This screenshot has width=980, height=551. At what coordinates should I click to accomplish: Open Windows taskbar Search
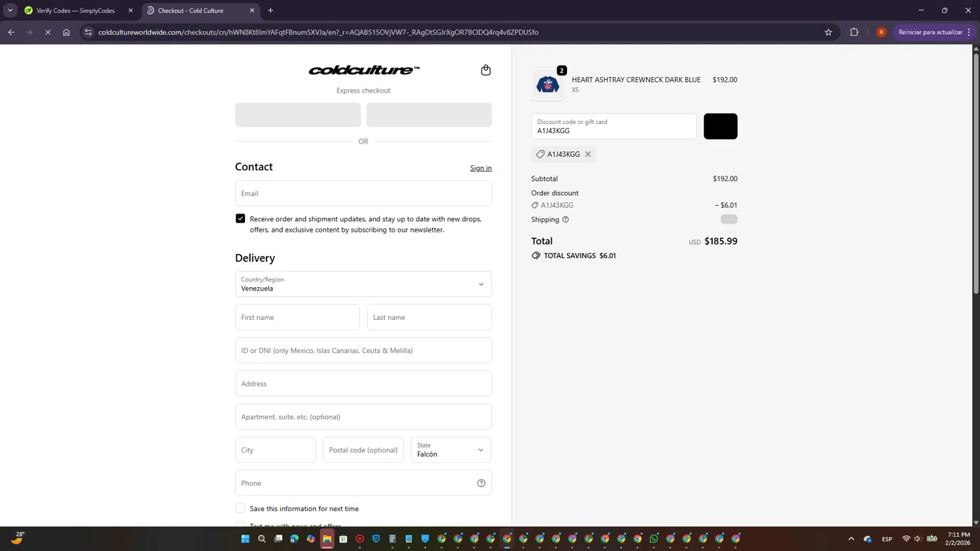click(x=261, y=539)
